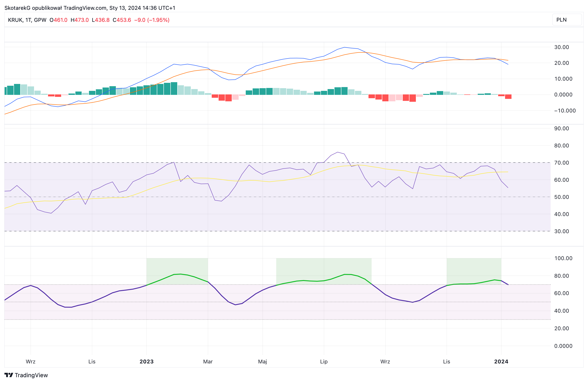Click the 2024 label on time axis

coord(501,361)
